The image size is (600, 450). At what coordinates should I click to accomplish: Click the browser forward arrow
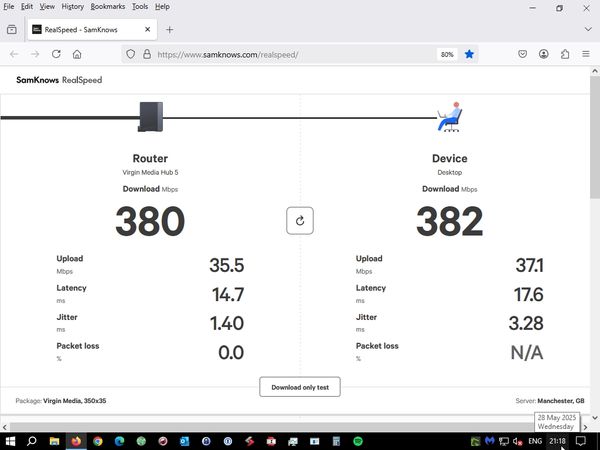point(35,54)
